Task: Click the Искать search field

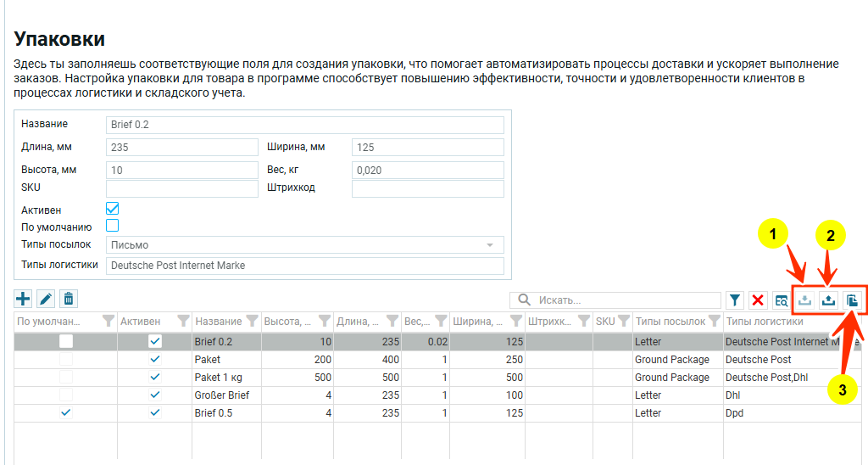Action: click(623, 300)
